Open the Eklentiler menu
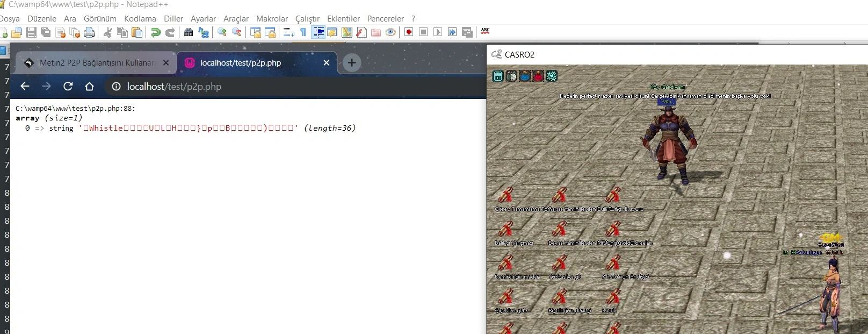 click(x=343, y=18)
